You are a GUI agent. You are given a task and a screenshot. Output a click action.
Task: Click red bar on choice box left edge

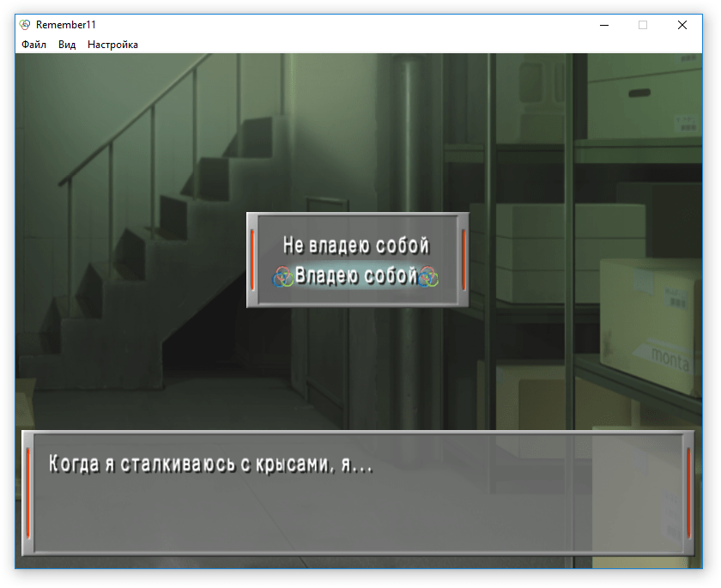[252, 259]
